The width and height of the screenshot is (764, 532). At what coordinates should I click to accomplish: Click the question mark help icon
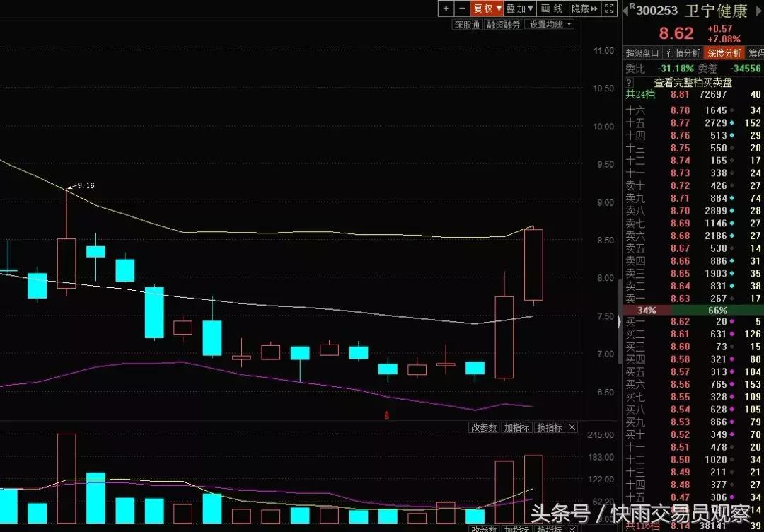coord(629,82)
